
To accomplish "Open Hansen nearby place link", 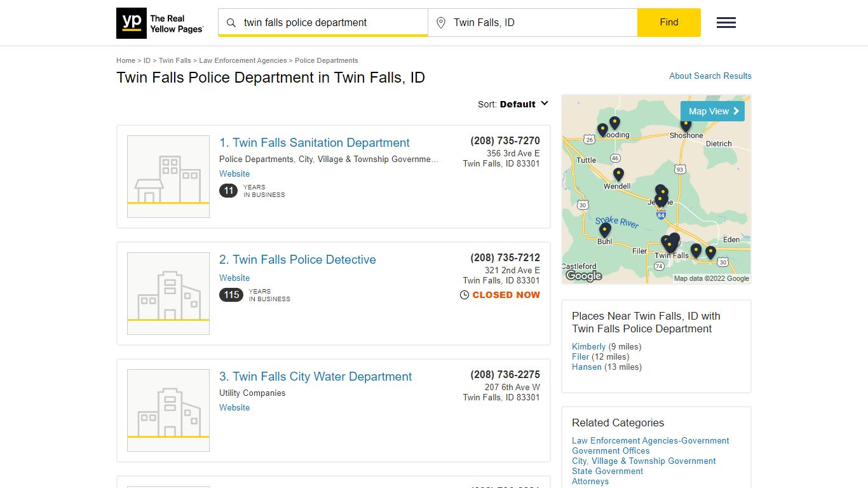I will pyautogui.click(x=587, y=367).
